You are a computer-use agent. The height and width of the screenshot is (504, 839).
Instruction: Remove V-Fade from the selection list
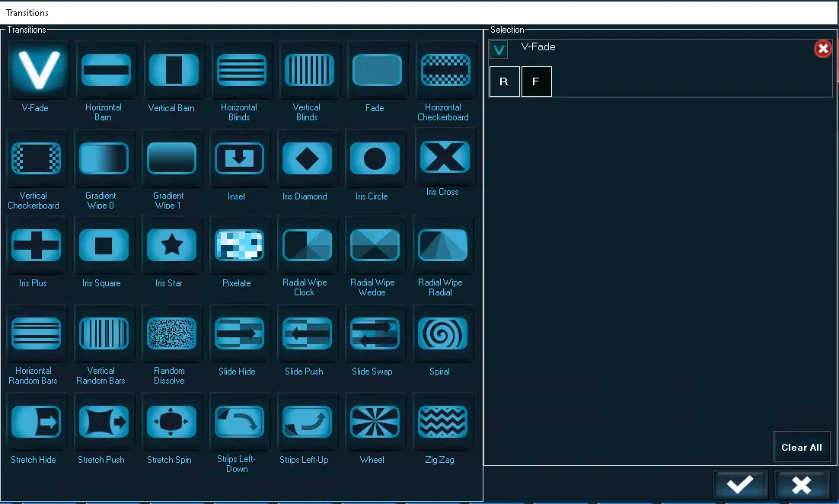[822, 49]
